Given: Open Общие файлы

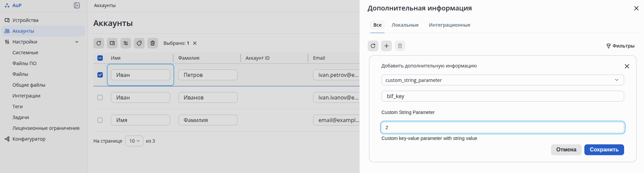Looking at the screenshot, I should tap(29, 85).
